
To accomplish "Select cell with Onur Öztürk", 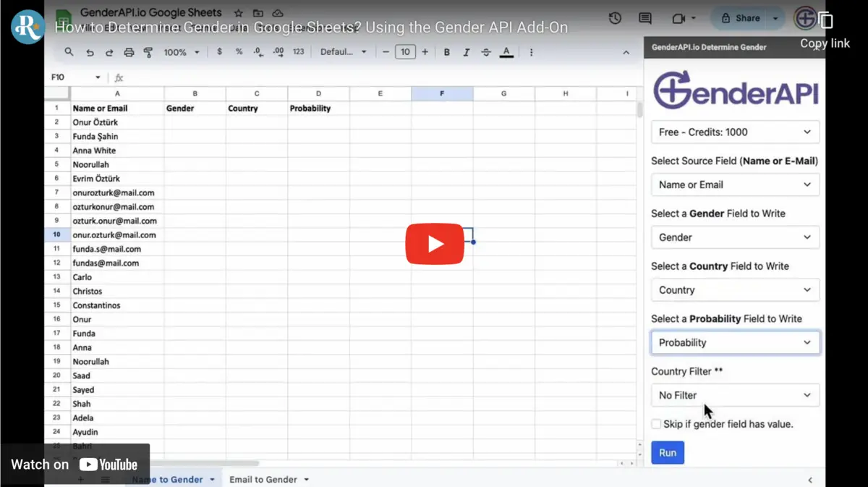I will [117, 122].
